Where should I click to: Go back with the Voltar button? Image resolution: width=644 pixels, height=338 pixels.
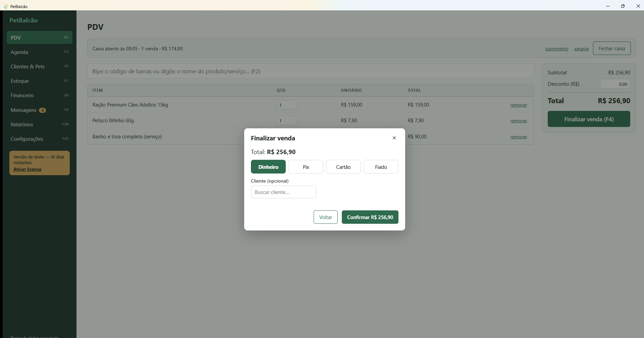[x=326, y=217]
